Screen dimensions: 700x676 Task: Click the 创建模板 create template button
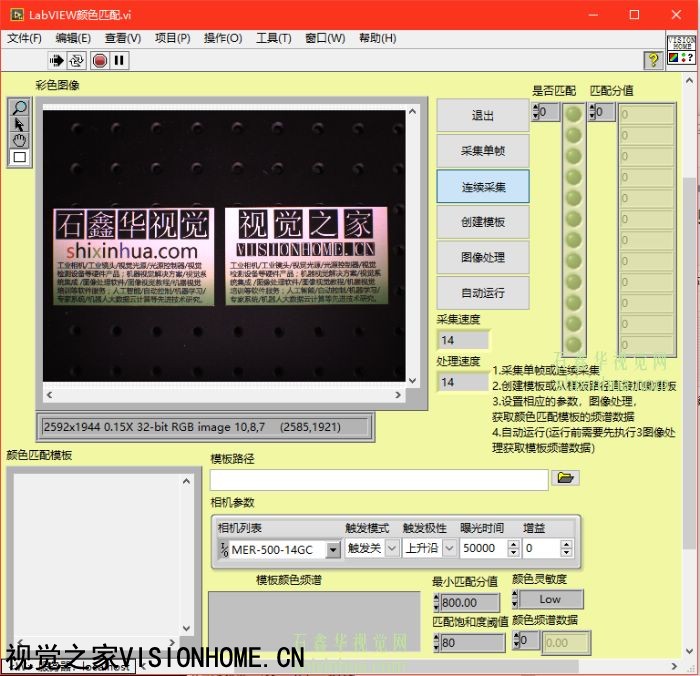point(483,222)
